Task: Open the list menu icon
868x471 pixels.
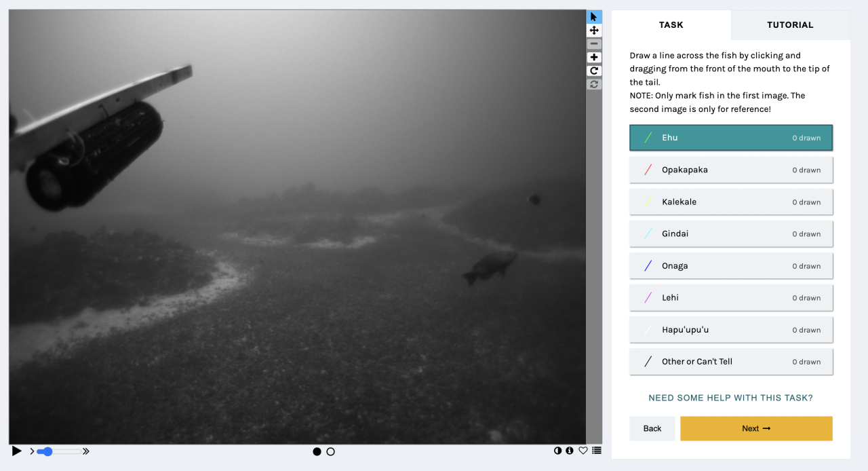Action: (x=597, y=450)
